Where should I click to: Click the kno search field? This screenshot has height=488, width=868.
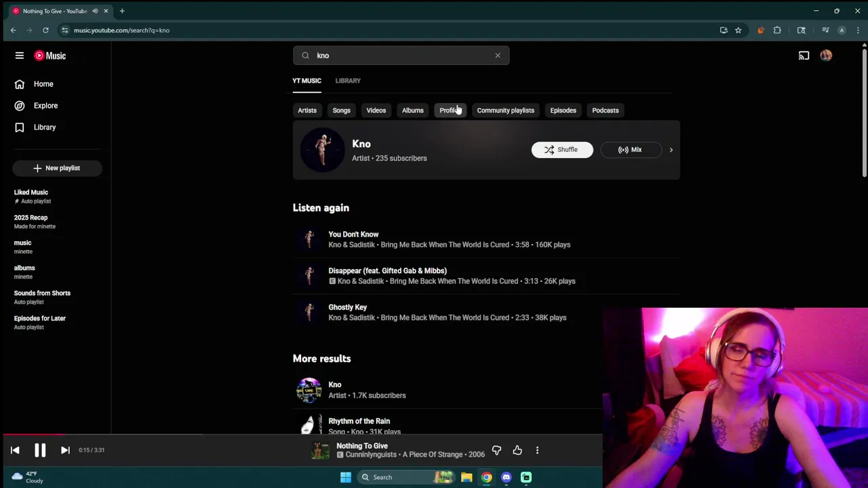click(x=401, y=56)
